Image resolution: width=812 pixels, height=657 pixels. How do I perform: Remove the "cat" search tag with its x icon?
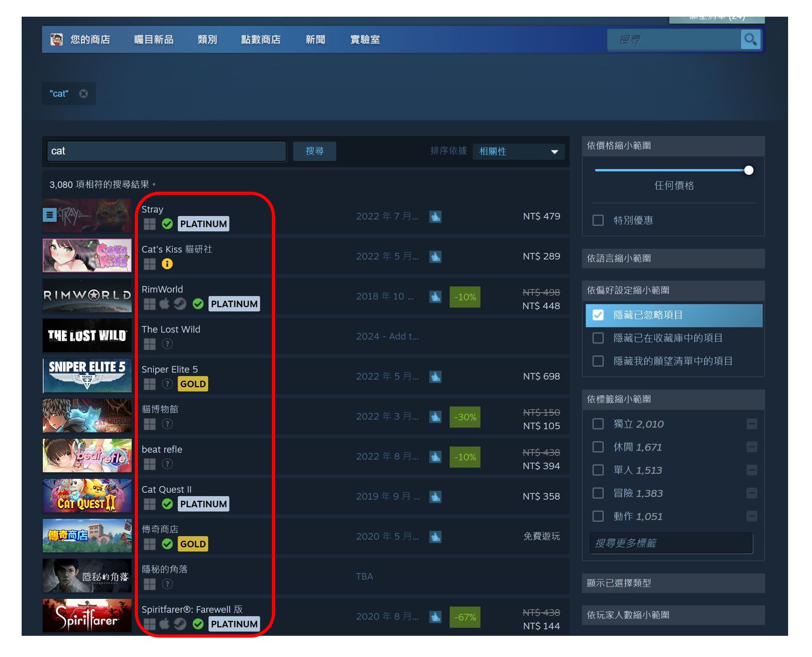point(83,93)
